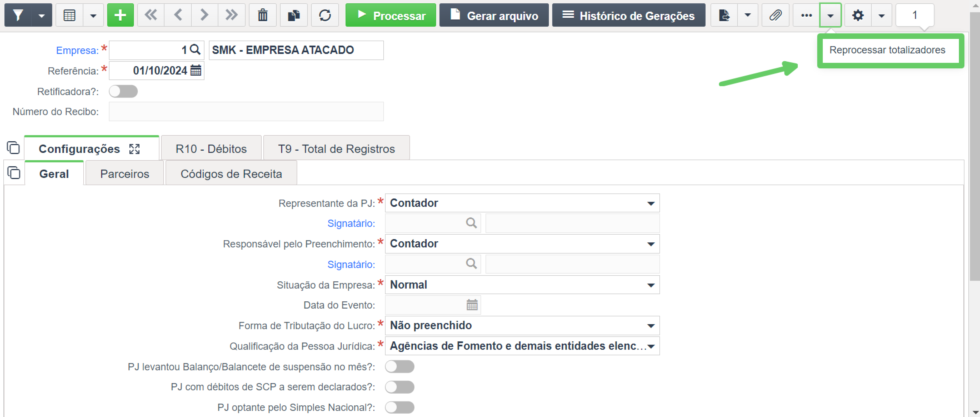Open Forma de Tributação do Lucro dropdown
Image resolution: width=980 pixels, height=417 pixels.
(x=522, y=326)
